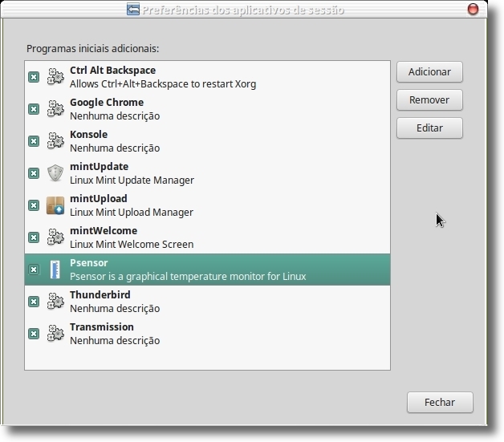Select the mintWelcome entry name

pos(104,231)
